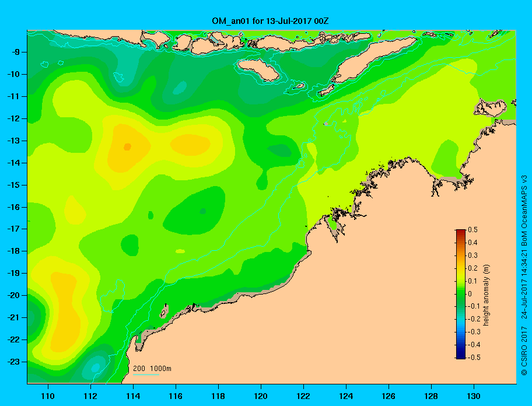Click longitude axis label 114
The image size is (532, 406).
[x=133, y=396]
